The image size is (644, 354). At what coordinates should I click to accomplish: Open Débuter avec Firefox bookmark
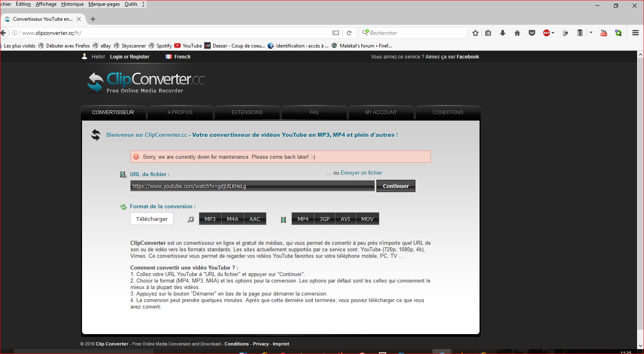point(64,46)
